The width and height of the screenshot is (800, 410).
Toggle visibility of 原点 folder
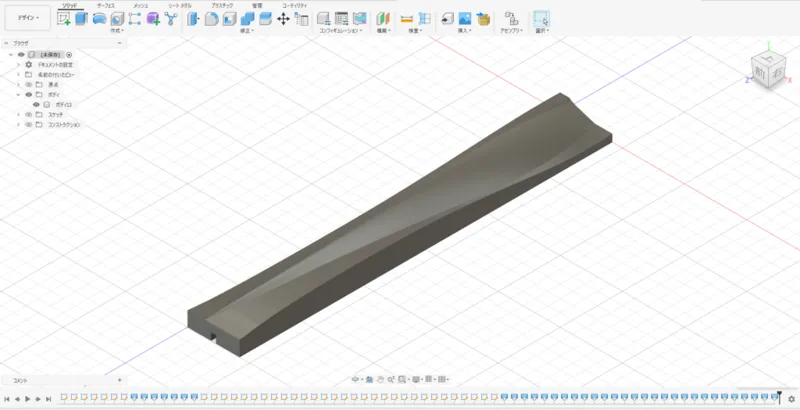click(29, 85)
